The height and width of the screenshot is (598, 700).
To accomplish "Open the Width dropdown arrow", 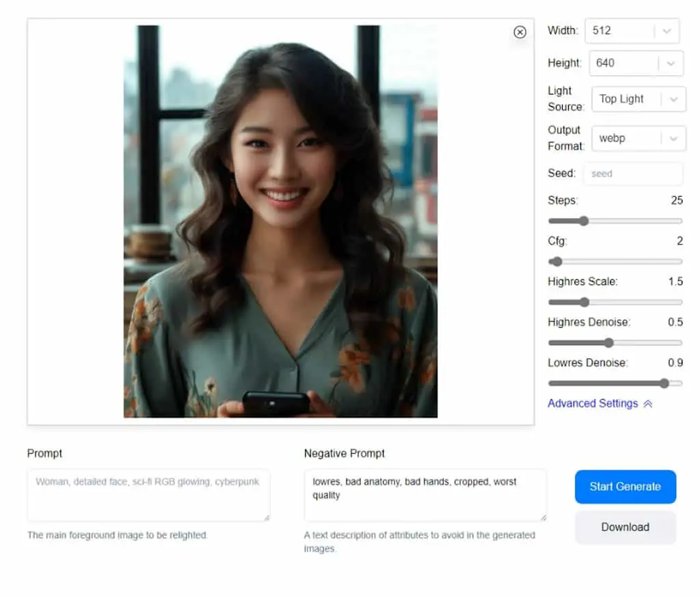I will pos(667,31).
